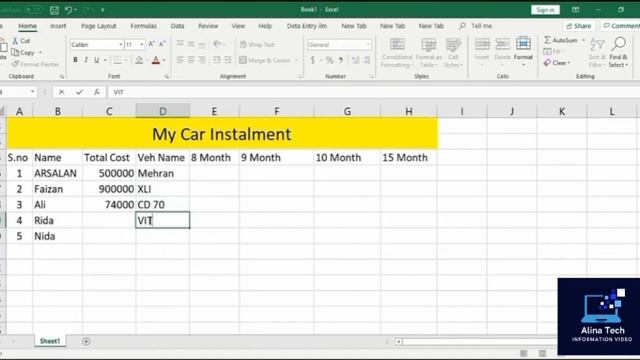
Task: Add a new sheet with plus
Action: coord(86,341)
